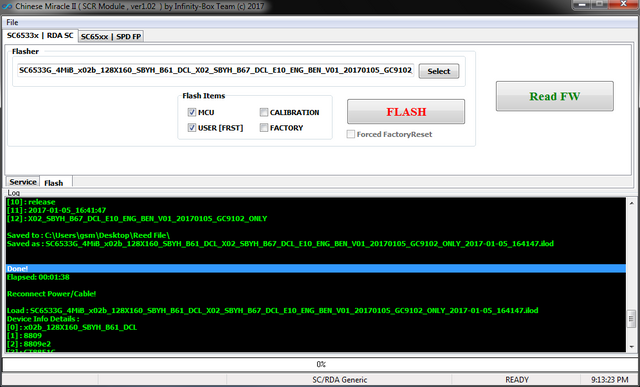Switch to SC65xx | SPD FP tab
The height and width of the screenshot is (387, 640).
(x=111, y=36)
